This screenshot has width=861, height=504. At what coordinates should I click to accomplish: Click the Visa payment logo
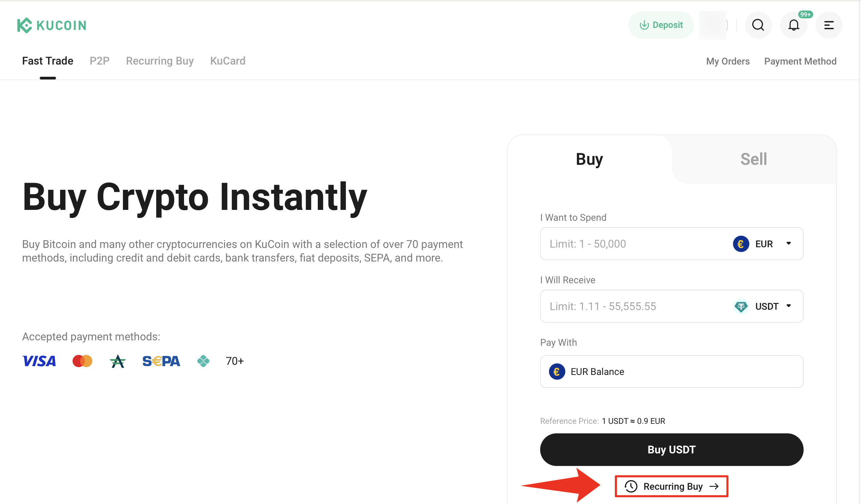pyautogui.click(x=39, y=361)
